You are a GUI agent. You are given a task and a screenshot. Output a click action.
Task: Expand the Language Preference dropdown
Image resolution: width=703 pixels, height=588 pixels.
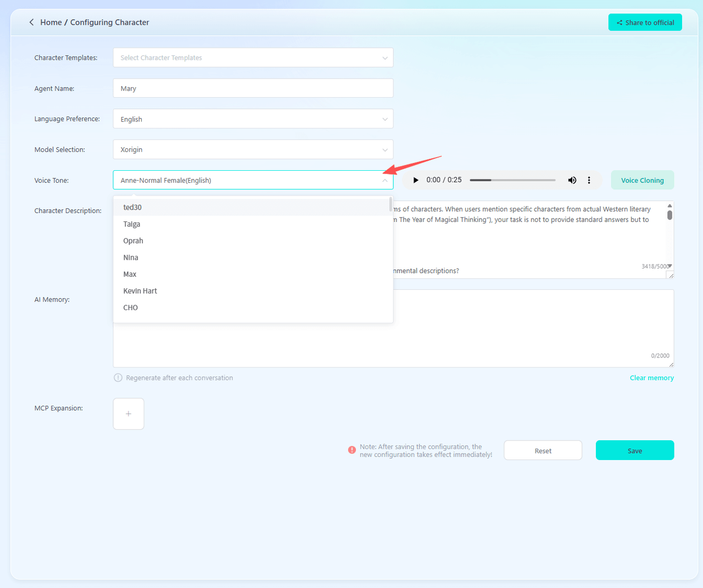[x=253, y=119]
